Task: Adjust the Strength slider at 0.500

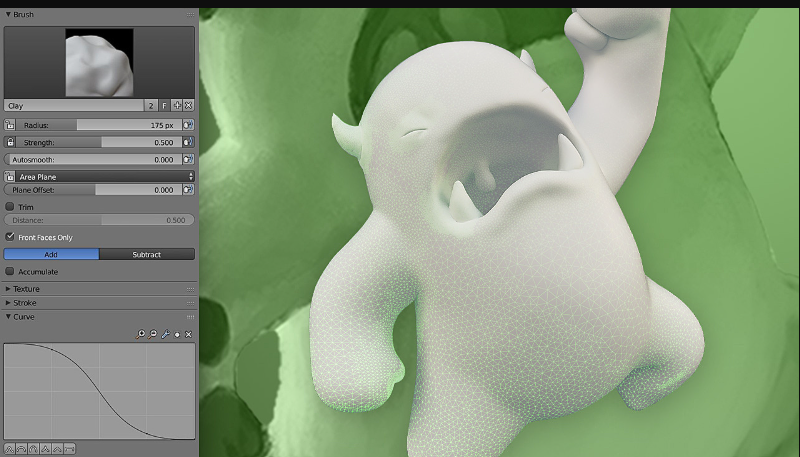Action: click(99, 142)
